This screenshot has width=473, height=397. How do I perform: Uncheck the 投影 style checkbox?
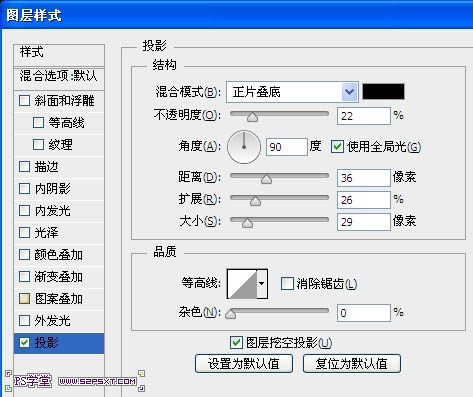[x=24, y=342]
